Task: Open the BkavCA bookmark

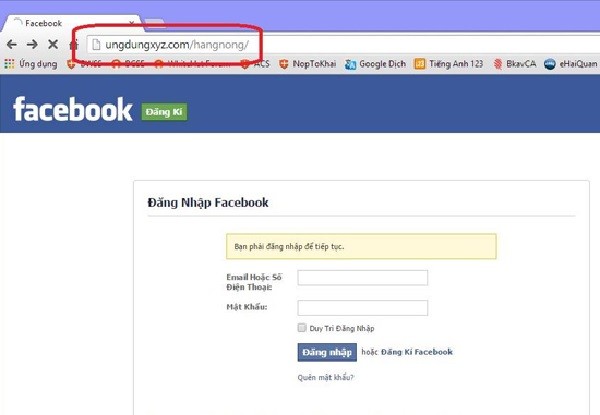Action: coord(515,64)
